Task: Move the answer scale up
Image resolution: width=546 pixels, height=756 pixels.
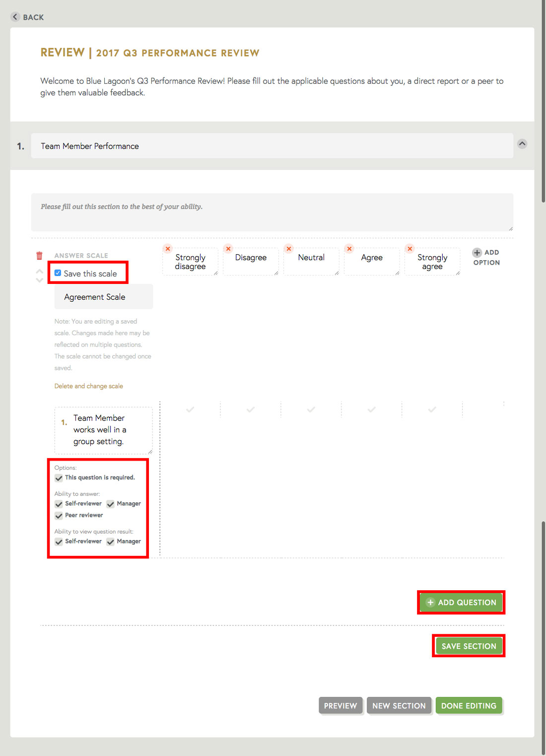Action: coord(39,272)
